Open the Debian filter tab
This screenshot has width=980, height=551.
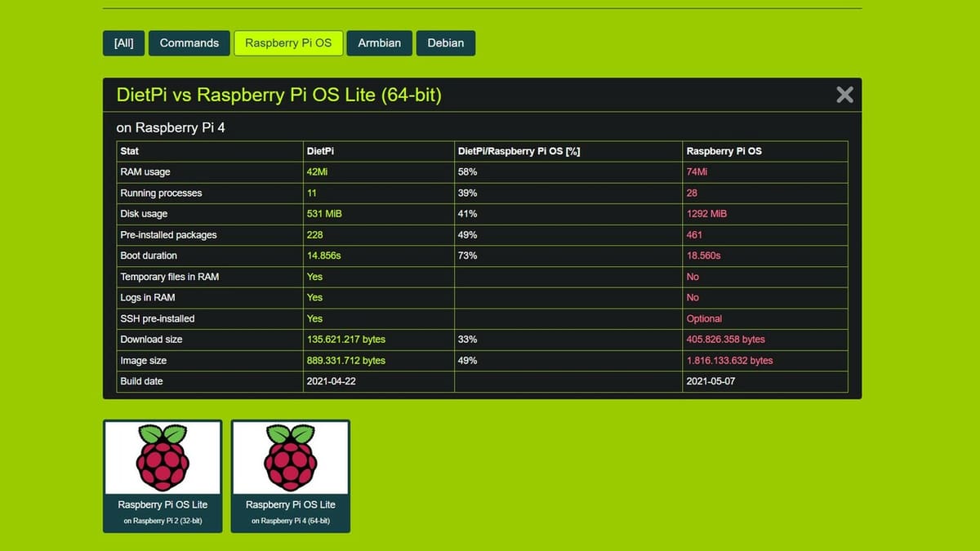pos(446,43)
